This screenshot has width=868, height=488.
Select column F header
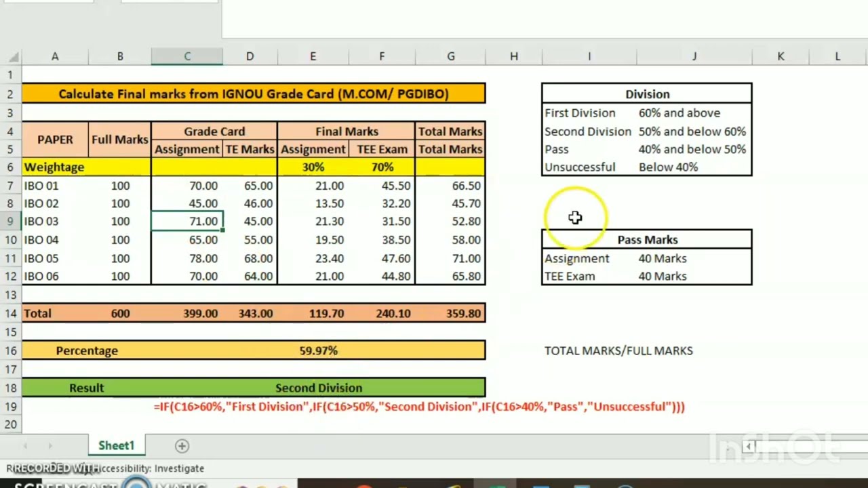(382, 57)
